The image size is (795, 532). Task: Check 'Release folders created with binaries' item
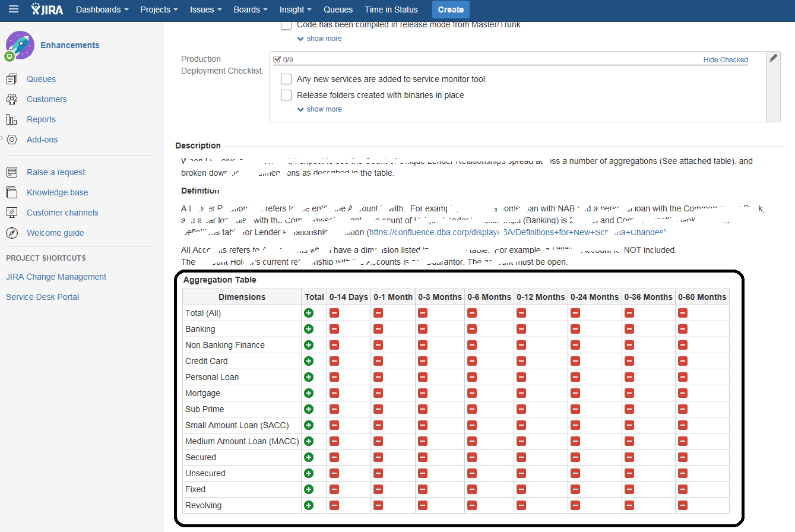(286, 95)
